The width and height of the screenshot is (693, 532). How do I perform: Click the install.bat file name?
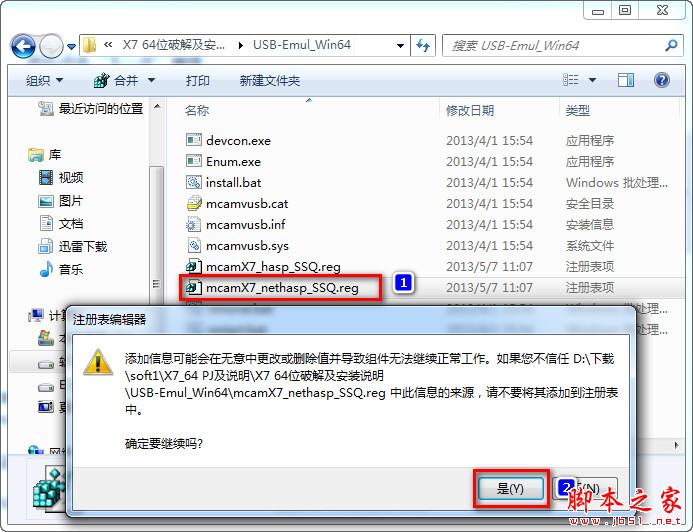click(233, 182)
